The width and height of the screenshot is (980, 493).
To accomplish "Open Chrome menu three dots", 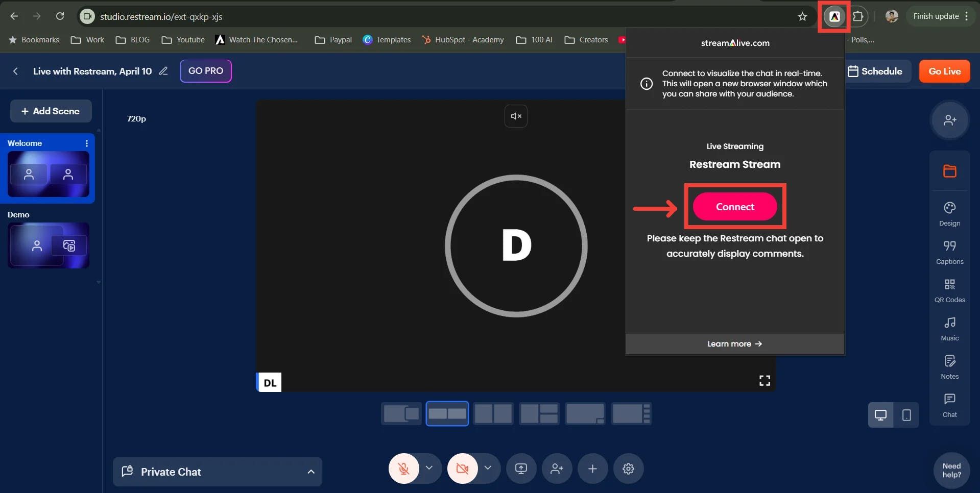I will coord(967,16).
